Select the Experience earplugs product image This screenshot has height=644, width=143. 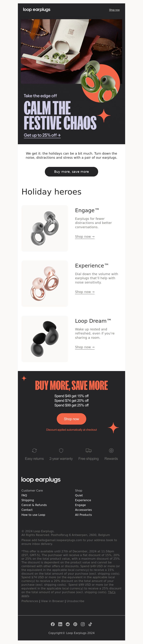pos(45,283)
